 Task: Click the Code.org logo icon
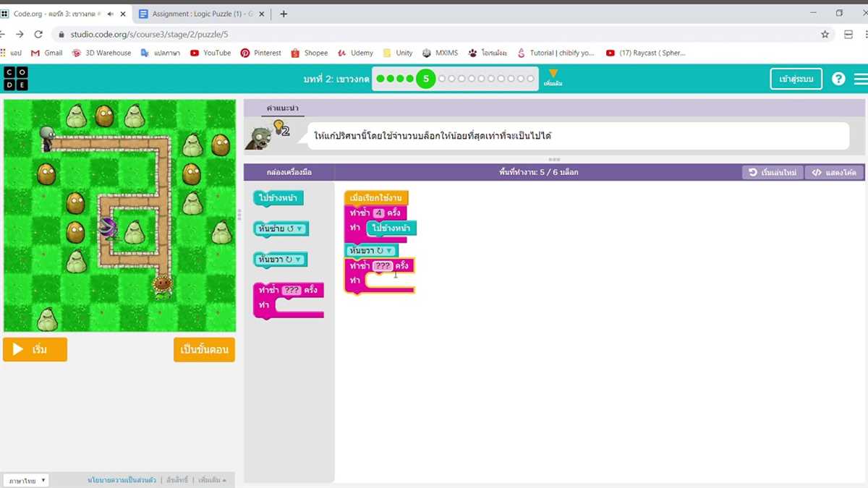[x=15, y=79]
